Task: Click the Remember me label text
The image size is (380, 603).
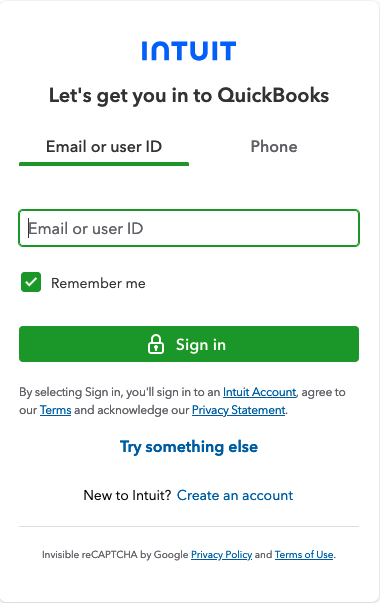Action: click(98, 283)
